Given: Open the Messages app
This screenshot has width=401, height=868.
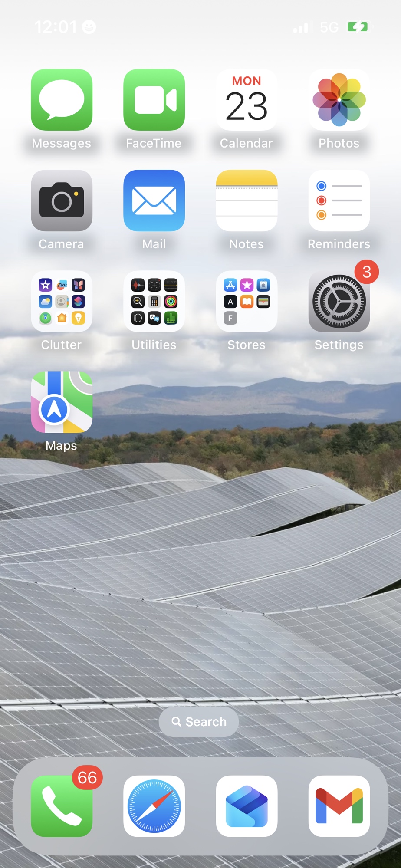Looking at the screenshot, I should tap(62, 100).
